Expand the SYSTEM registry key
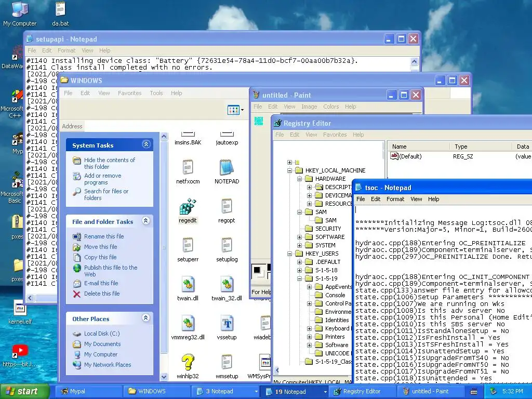 click(299, 245)
